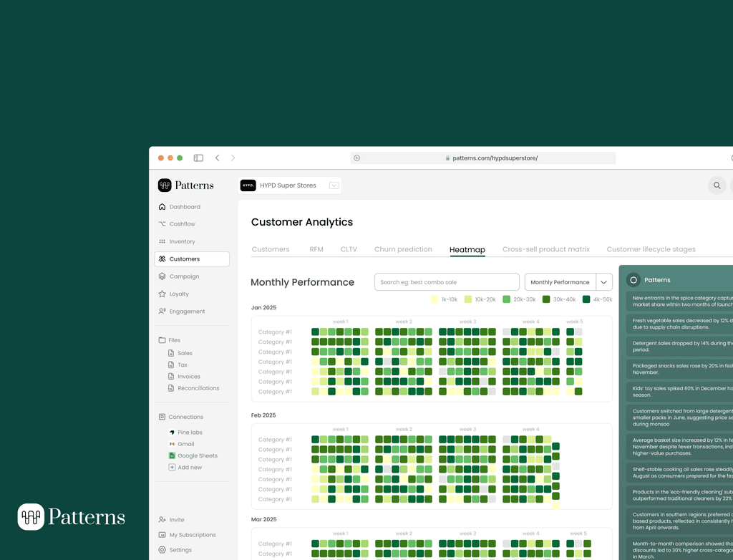Viewport: 733px width, 560px height.
Task: Click the search magnifier icon
Action: tap(717, 185)
